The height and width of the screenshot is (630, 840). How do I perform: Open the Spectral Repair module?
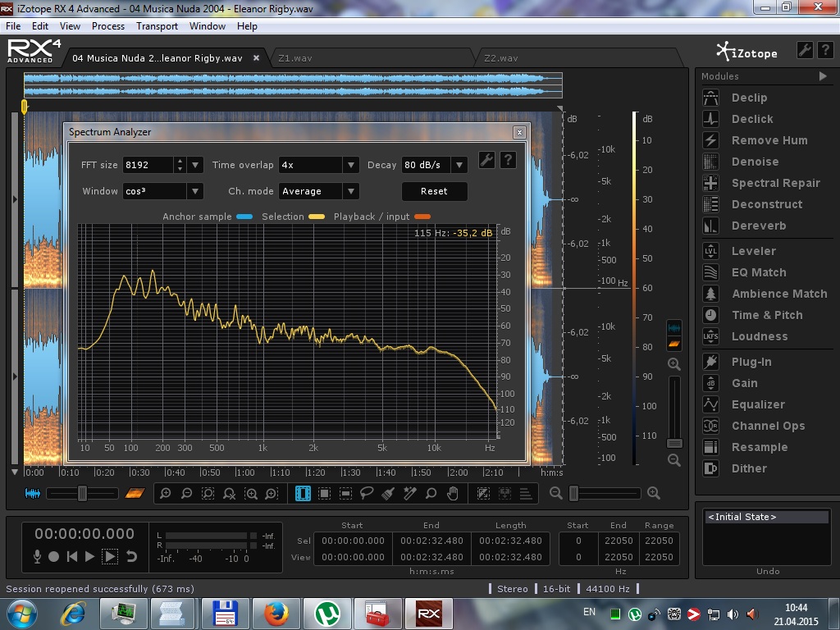click(776, 183)
